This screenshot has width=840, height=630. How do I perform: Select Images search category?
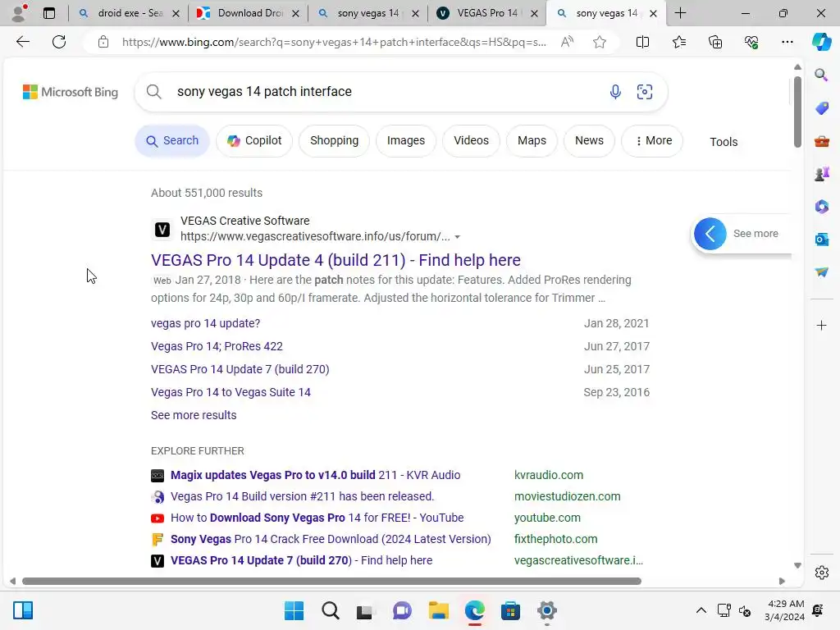click(406, 140)
